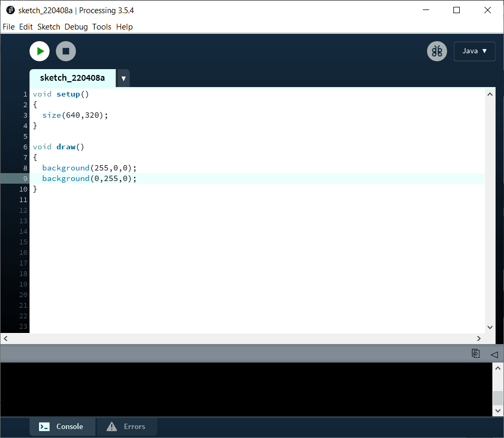Open the Help menu
The image size is (504, 438).
click(x=124, y=27)
